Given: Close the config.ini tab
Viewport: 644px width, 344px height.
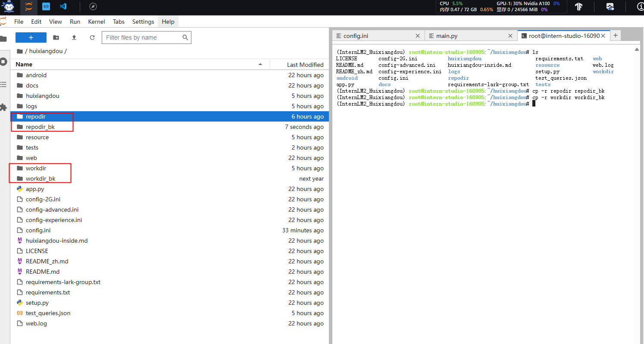Looking at the screenshot, I should pyautogui.click(x=417, y=36).
